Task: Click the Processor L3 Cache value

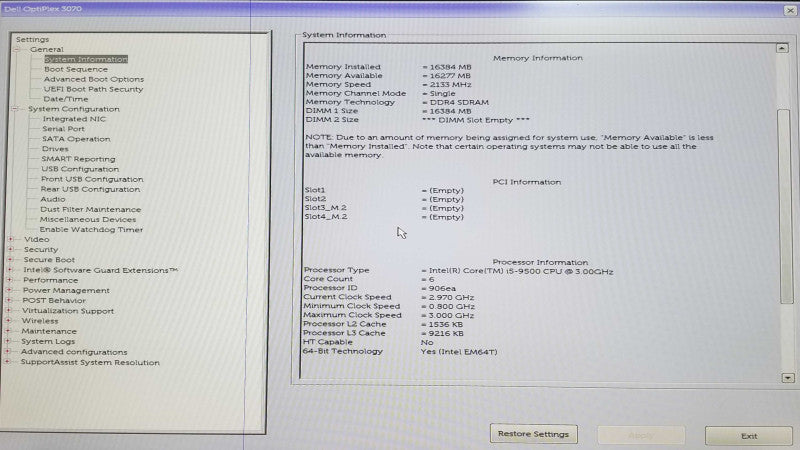Action: [446, 333]
